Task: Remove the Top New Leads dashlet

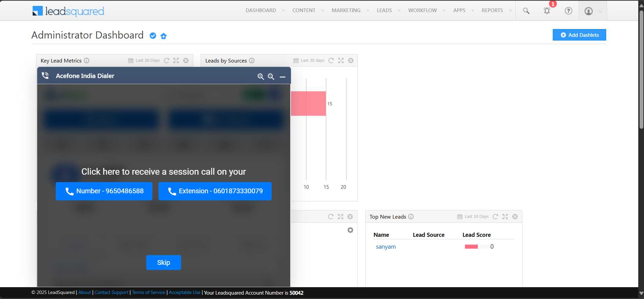Action: pos(515,217)
